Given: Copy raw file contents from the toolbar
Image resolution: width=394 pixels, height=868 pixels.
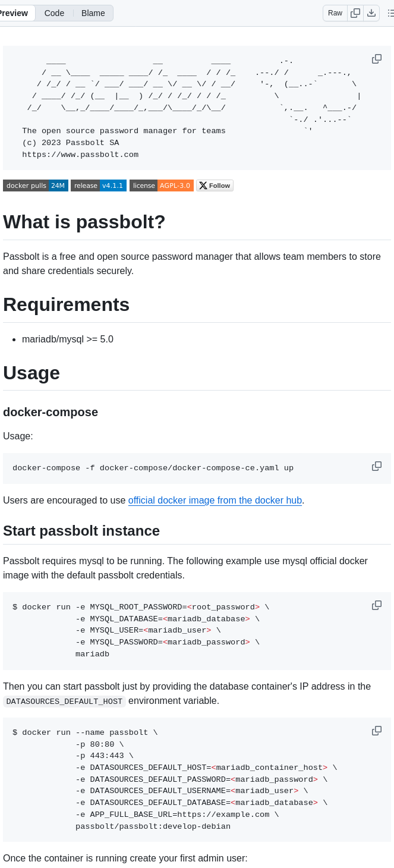Looking at the screenshot, I should (355, 12).
